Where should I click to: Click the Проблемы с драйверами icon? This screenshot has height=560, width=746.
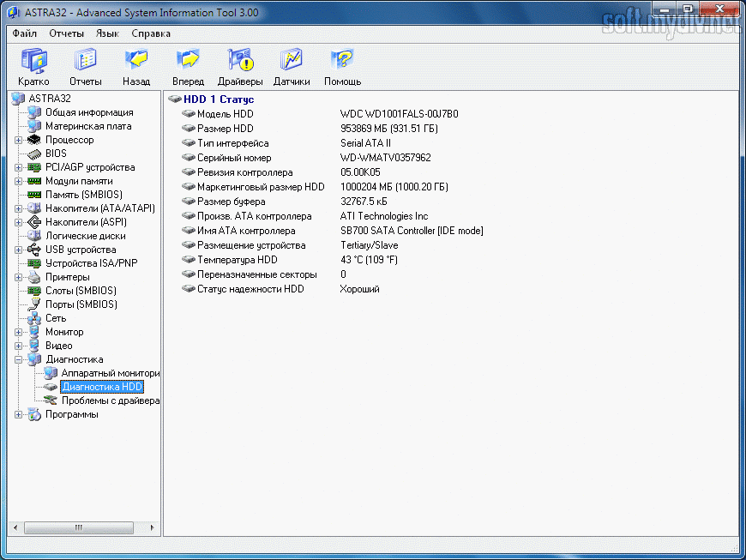click(50, 400)
